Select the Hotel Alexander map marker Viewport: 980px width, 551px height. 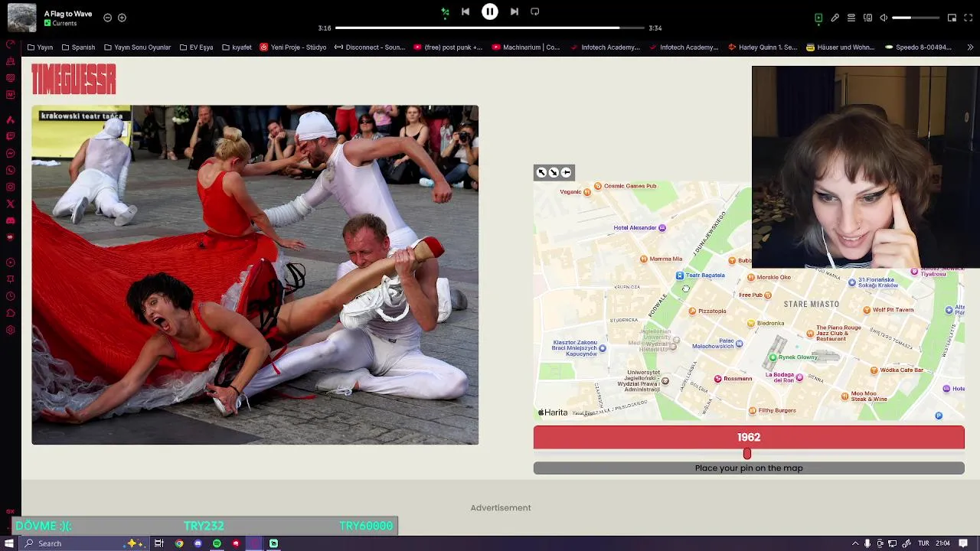[x=662, y=227]
